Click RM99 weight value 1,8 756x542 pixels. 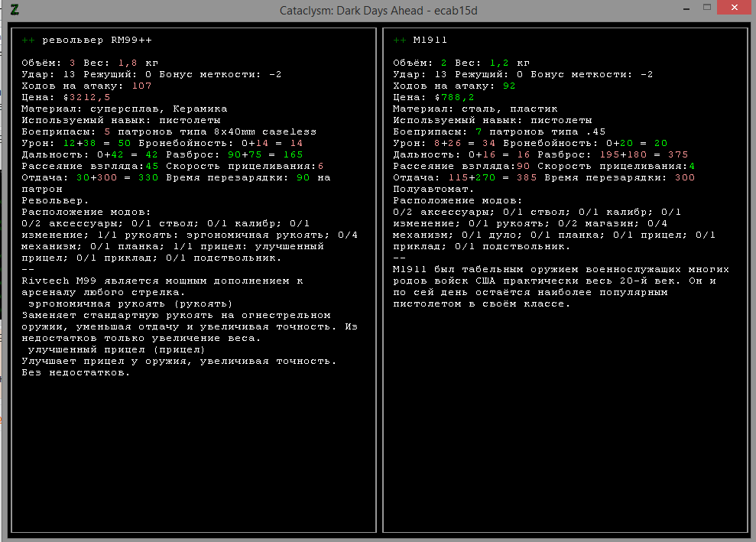[128, 63]
